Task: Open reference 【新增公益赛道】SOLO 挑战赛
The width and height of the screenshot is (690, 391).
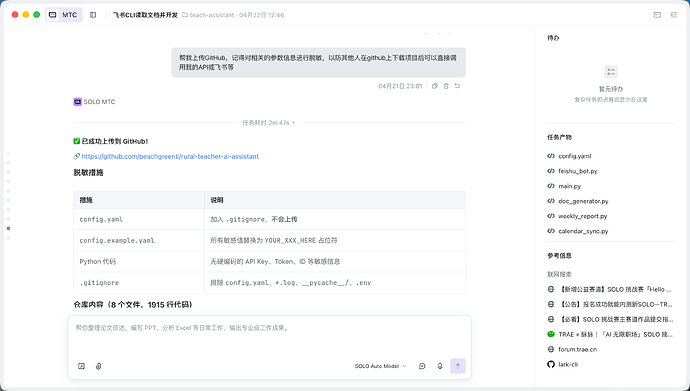Action: coord(610,289)
